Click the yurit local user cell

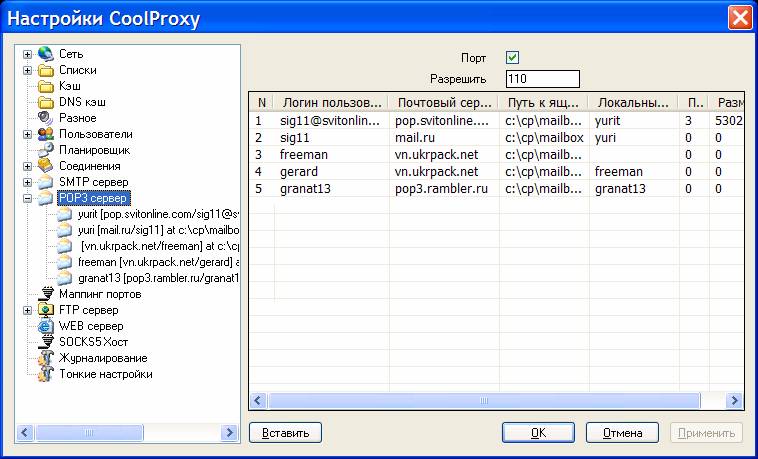607,121
